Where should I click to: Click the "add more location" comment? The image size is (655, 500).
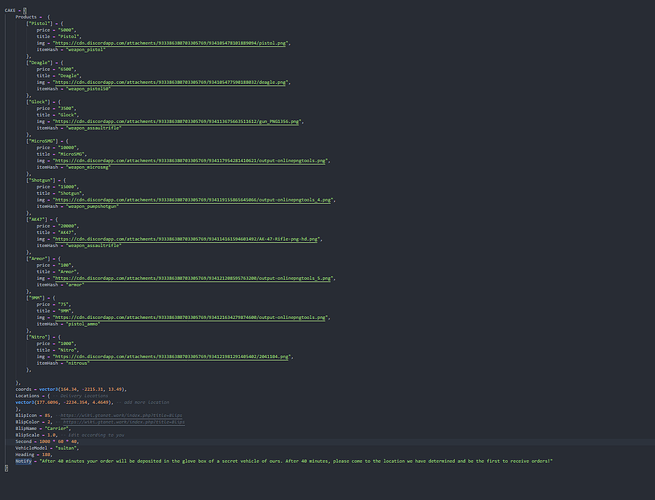pyautogui.click(x=142, y=402)
